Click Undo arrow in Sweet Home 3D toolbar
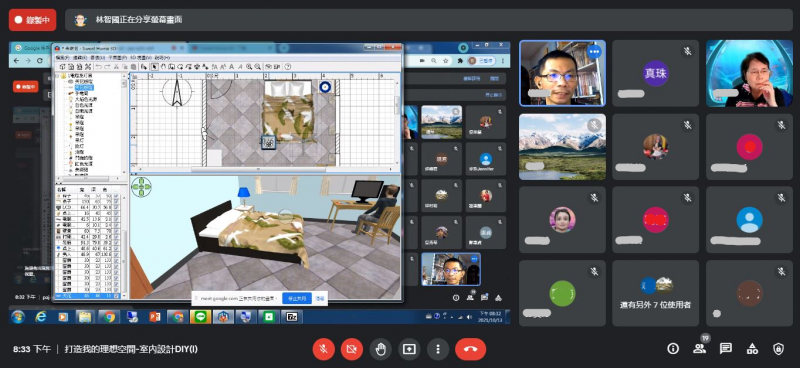Viewport: 800px width, 368px height. (x=98, y=67)
